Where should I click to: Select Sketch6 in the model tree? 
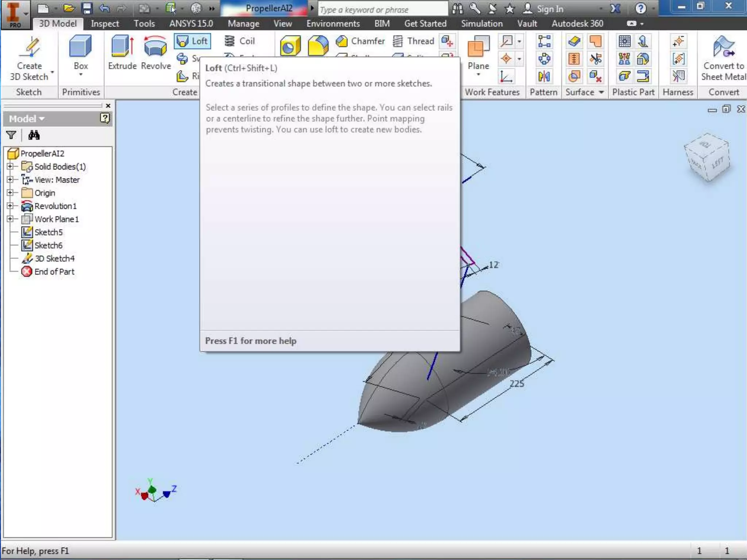coord(48,245)
